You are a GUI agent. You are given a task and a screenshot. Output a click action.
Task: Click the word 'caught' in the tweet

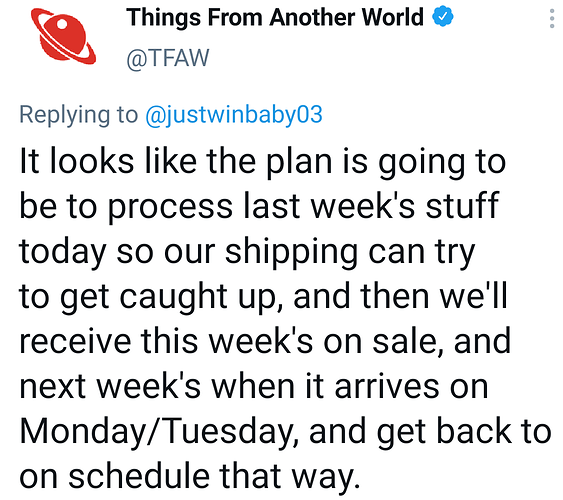(173, 297)
